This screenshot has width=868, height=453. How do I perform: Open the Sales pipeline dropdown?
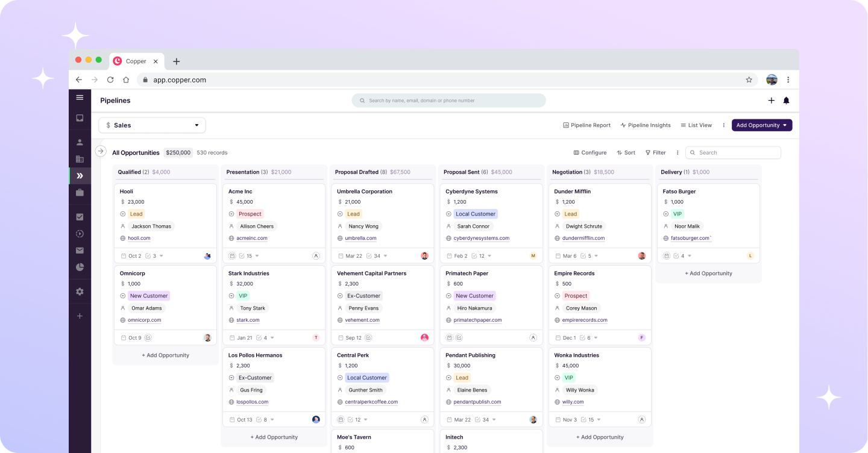pyautogui.click(x=152, y=125)
